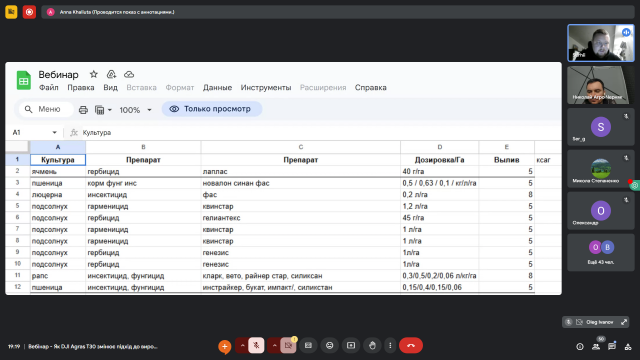Click the Google Sheets logo icon

point(24,80)
